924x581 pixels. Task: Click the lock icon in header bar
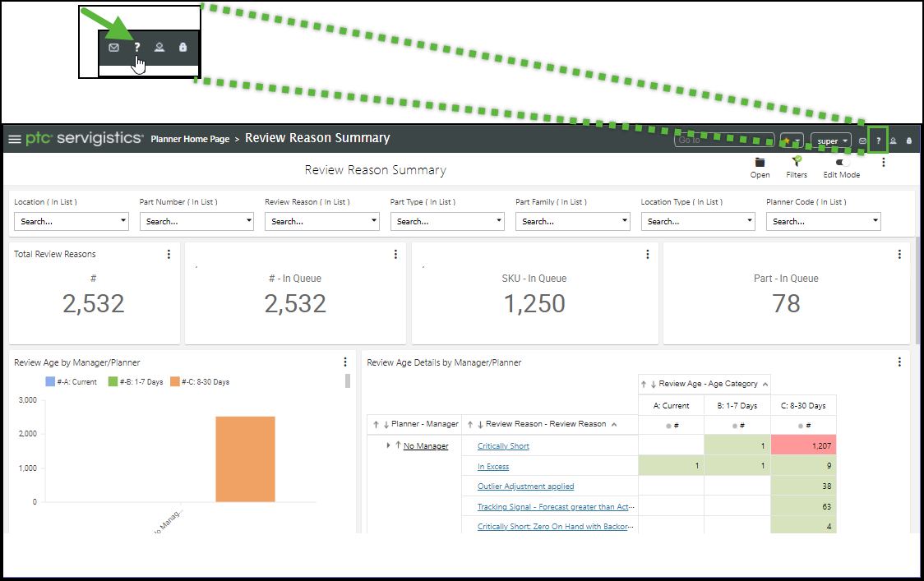pyautogui.click(x=908, y=141)
